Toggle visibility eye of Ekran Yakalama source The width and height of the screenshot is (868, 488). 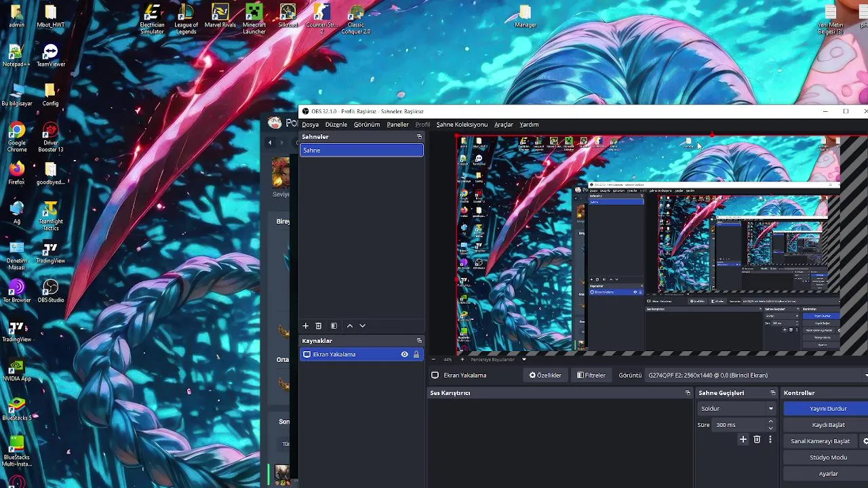(x=405, y=354)
